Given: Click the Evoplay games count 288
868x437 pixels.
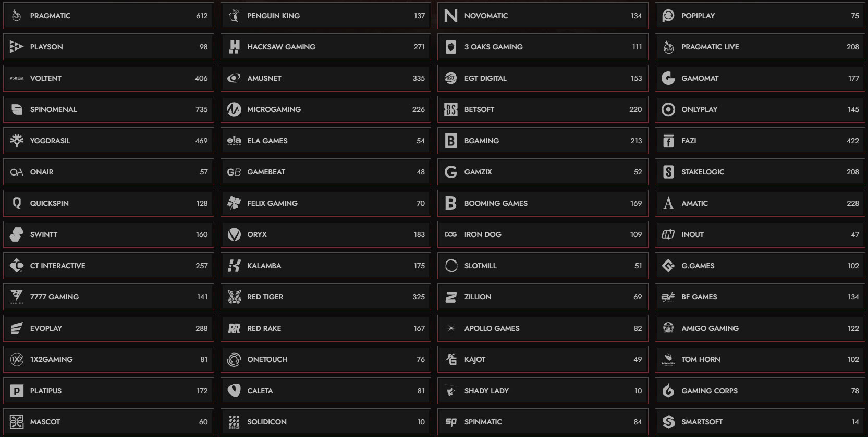Looking at the screenshot, I should pyautogui.click(x=201, y=328).
